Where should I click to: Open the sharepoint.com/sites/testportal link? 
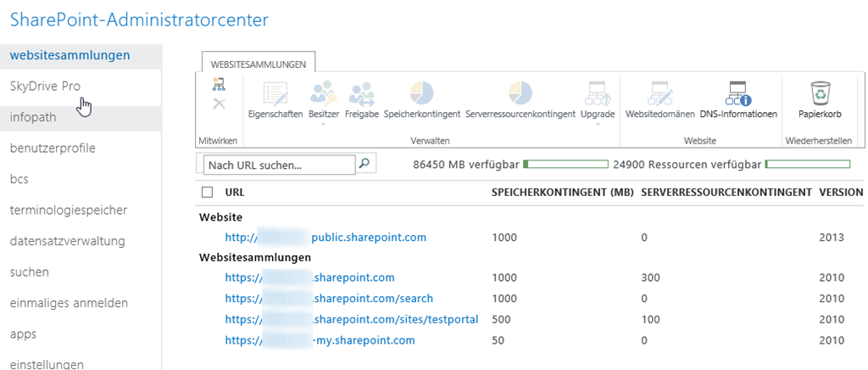[x=352, y=319]
